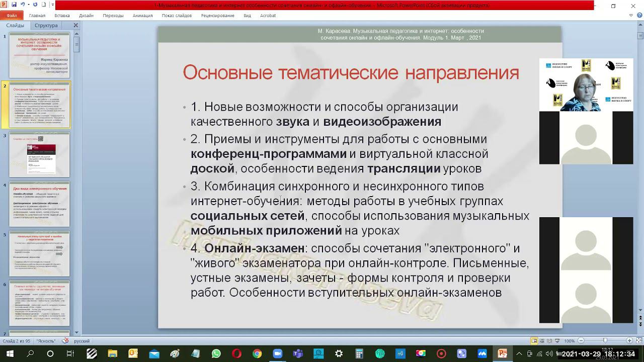Open the Файл tab
Screen dimensions: 644x362
(12, 16)
